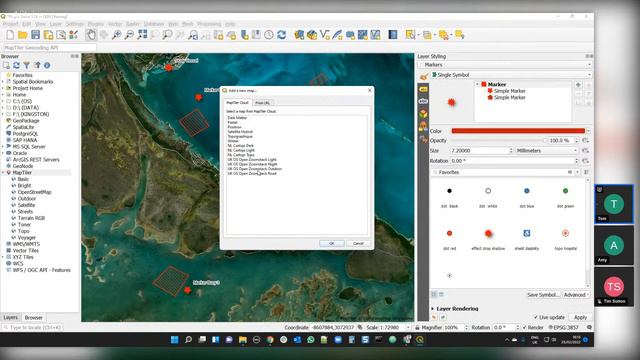Click Cancel in the Add a new map dialog
Screen dimensions: 640x360
tap(358, 243)
